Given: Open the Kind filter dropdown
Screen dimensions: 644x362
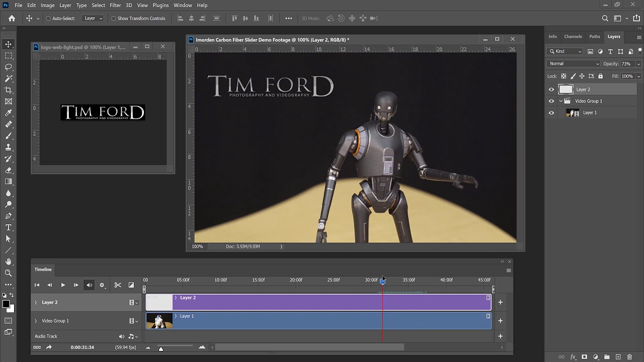Looking at the screenshot, I should (x=566, y=51).
